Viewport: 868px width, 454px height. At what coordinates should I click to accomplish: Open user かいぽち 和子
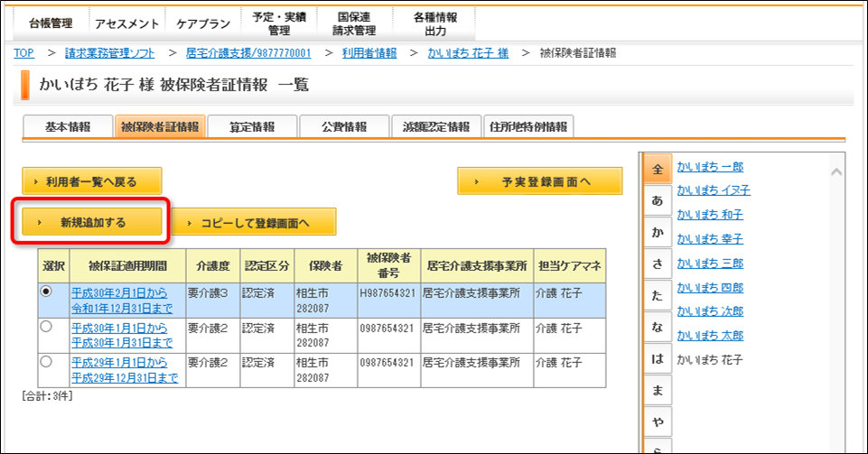pyautogui.click(x=710, y=215)
